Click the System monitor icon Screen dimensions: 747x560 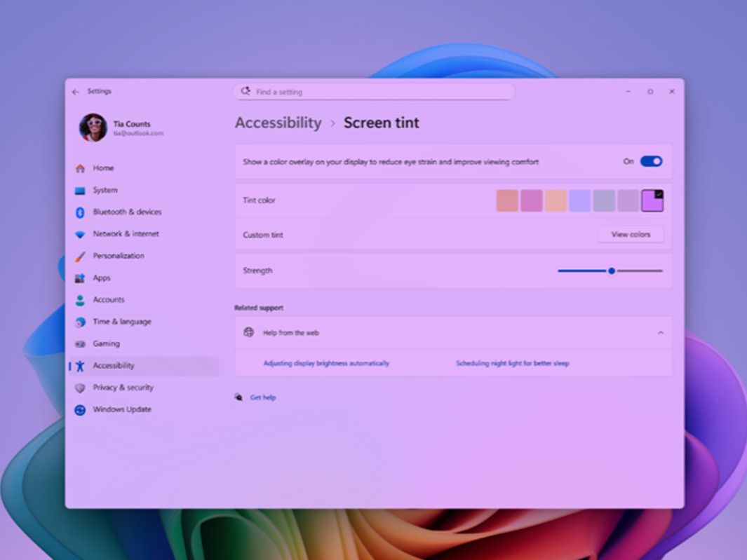coord(80,191)
